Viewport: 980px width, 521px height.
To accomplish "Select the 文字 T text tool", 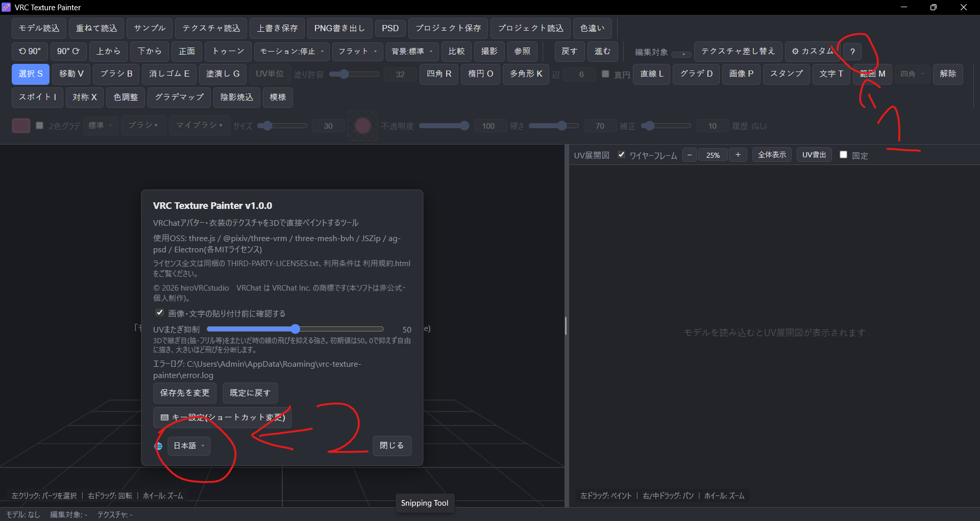I will tap(831, 74).
